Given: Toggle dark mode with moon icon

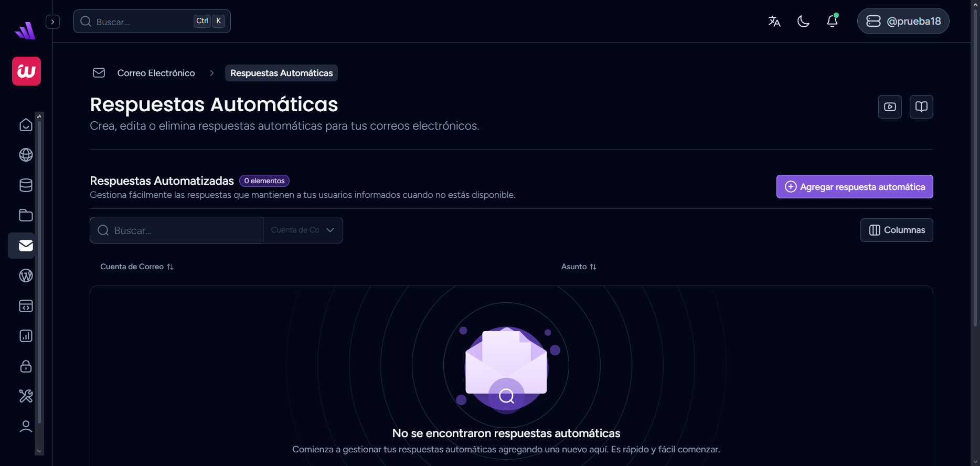Looking at the screenshot, I should point(803,22).
